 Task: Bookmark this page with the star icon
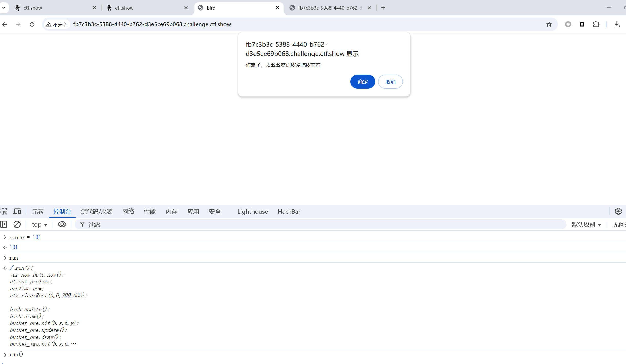click(x=549, y=24)
